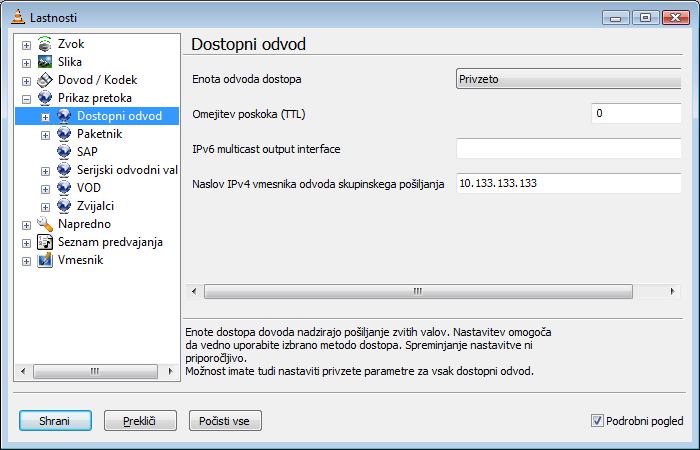Select the Serijski odvodni val item
Viewport: 700px width, 450px height.
pyautogui.click(x=127, y=170)
